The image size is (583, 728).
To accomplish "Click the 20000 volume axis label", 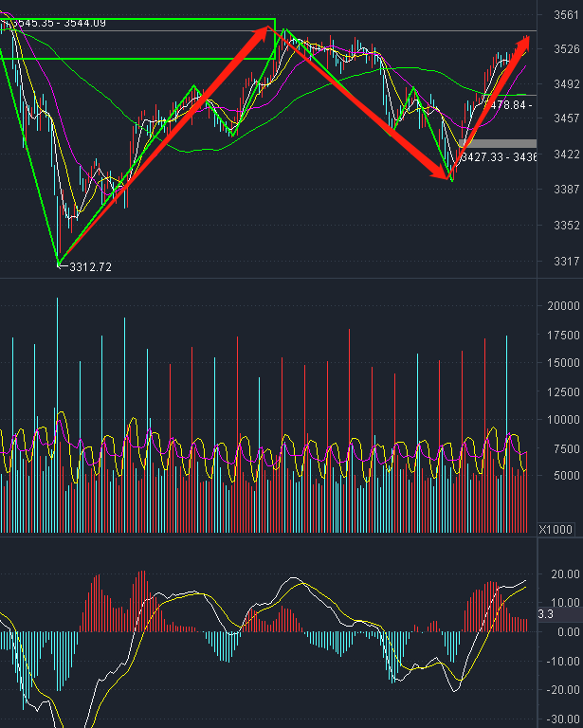I will [563, 306].
